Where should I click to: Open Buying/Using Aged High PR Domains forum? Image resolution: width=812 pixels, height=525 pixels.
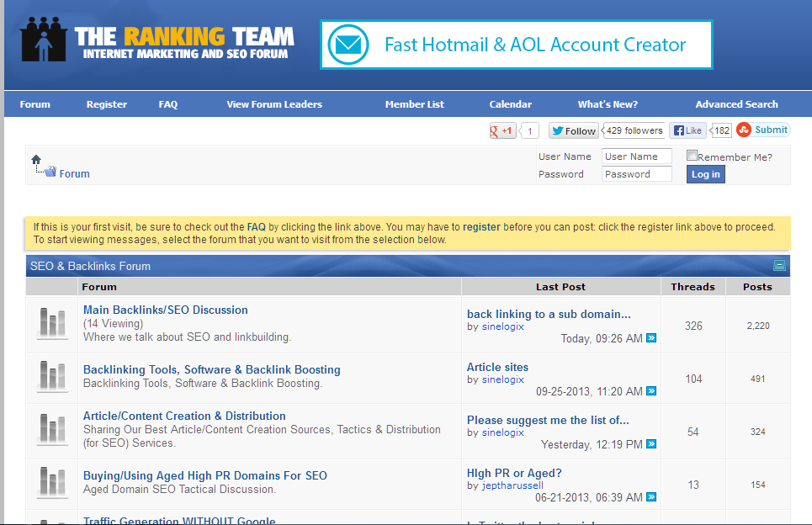pos(205,475)
